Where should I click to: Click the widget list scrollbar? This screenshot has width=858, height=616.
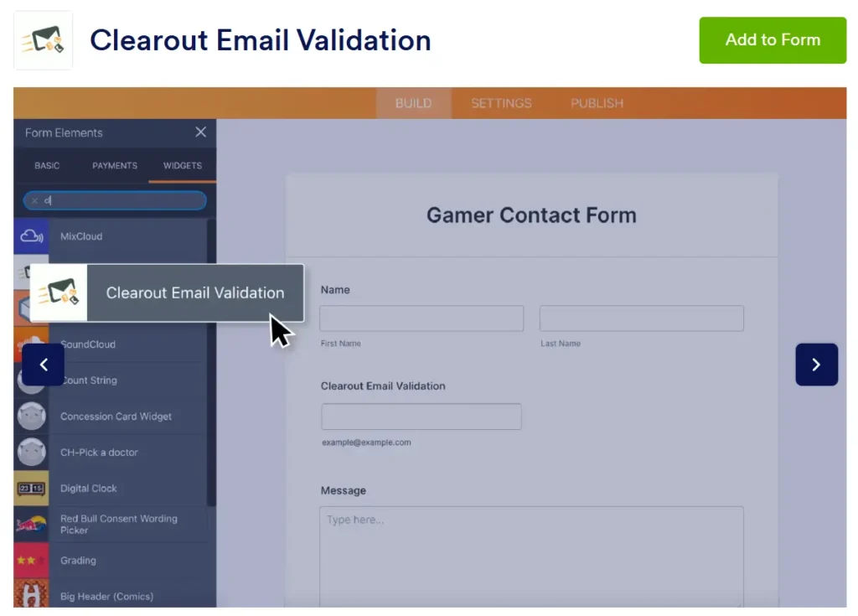click(211, 363)
